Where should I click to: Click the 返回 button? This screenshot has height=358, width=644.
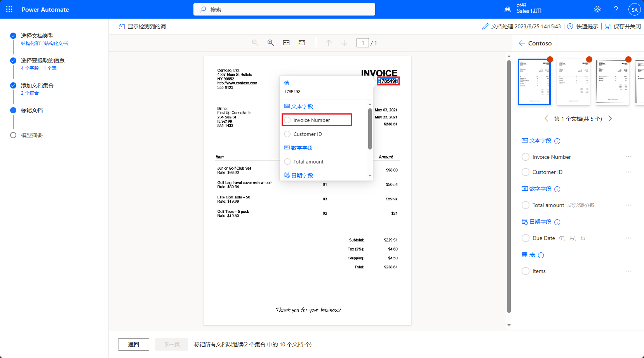click(x=133, y=344)
